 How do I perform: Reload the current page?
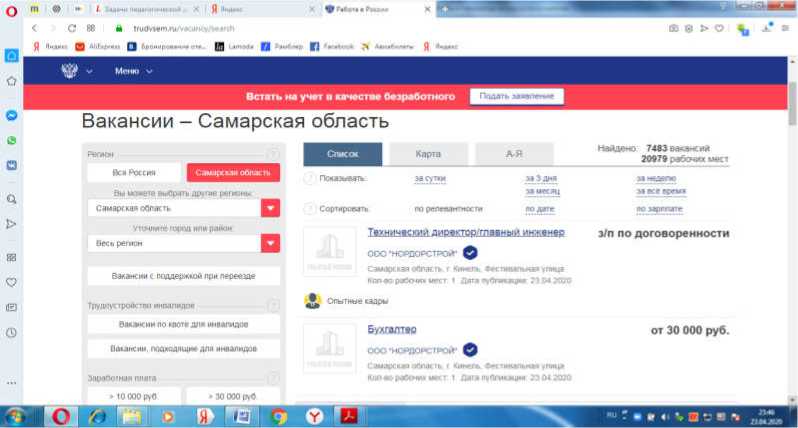pyautogui.click(x=72, y=28)
